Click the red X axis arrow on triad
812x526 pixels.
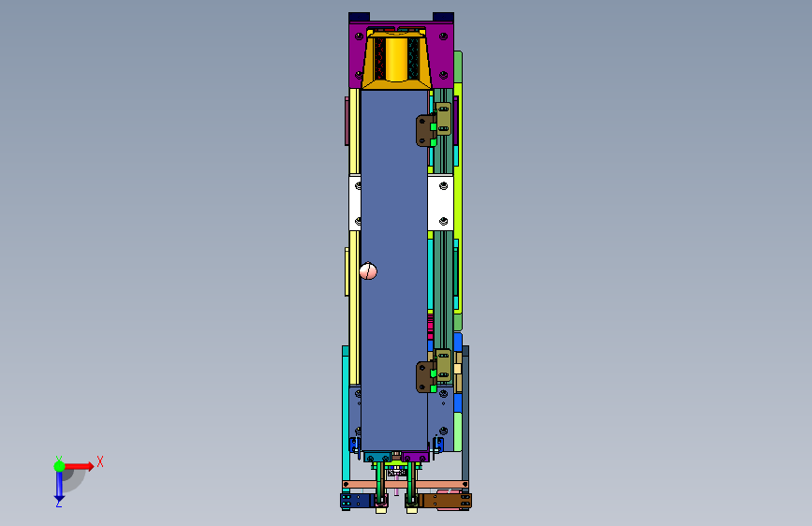[79, 466]
